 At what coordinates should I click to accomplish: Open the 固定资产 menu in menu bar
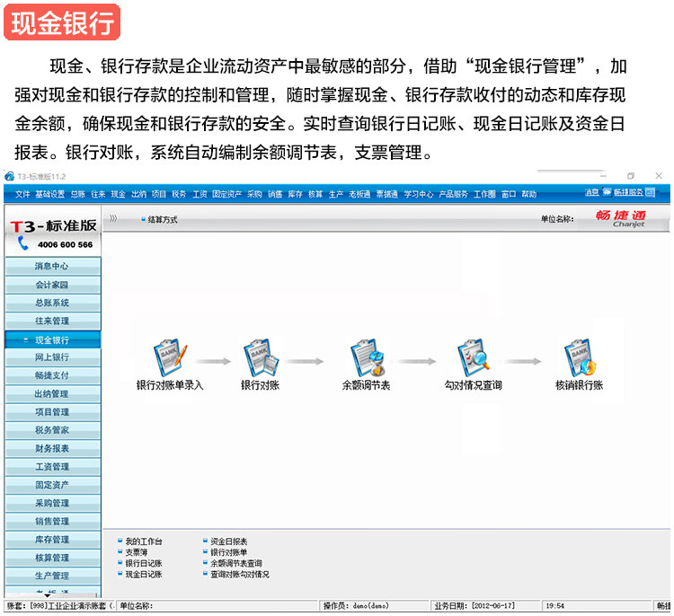click(226, 193)
